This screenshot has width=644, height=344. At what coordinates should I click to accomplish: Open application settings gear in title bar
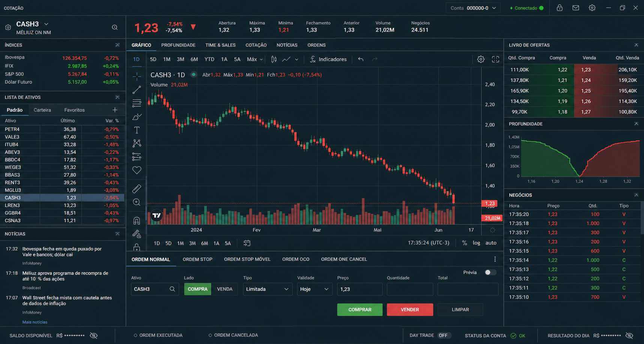[592, 8]
